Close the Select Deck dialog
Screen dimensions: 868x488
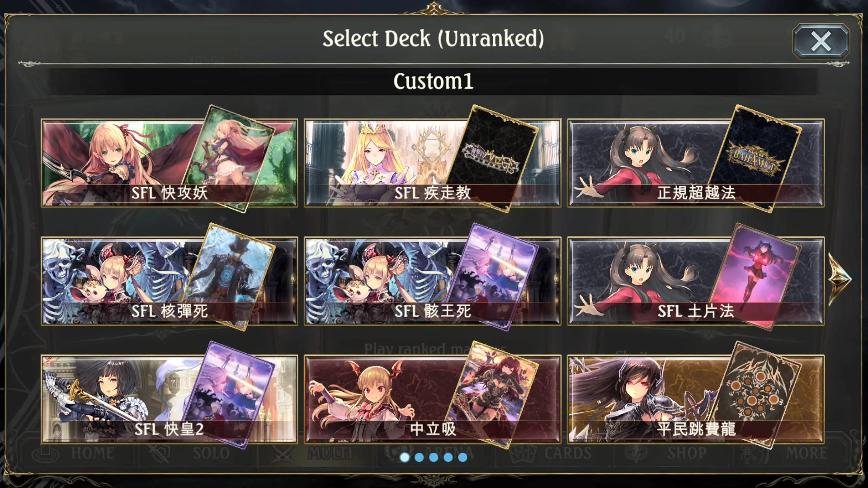[x=821, y=41]
